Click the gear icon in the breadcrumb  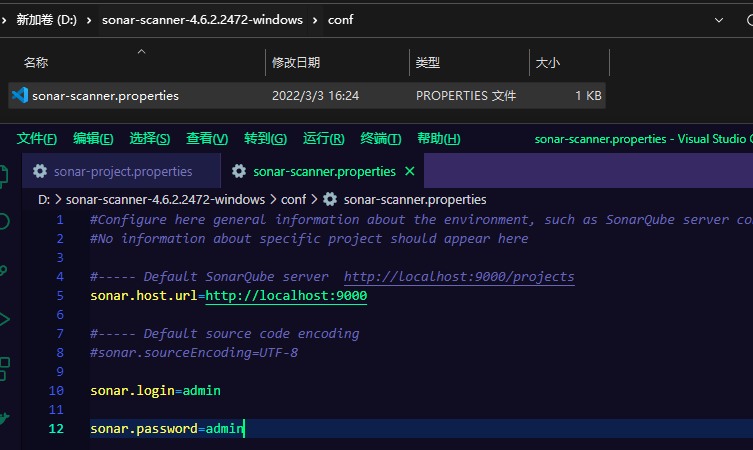pos(330,199)
